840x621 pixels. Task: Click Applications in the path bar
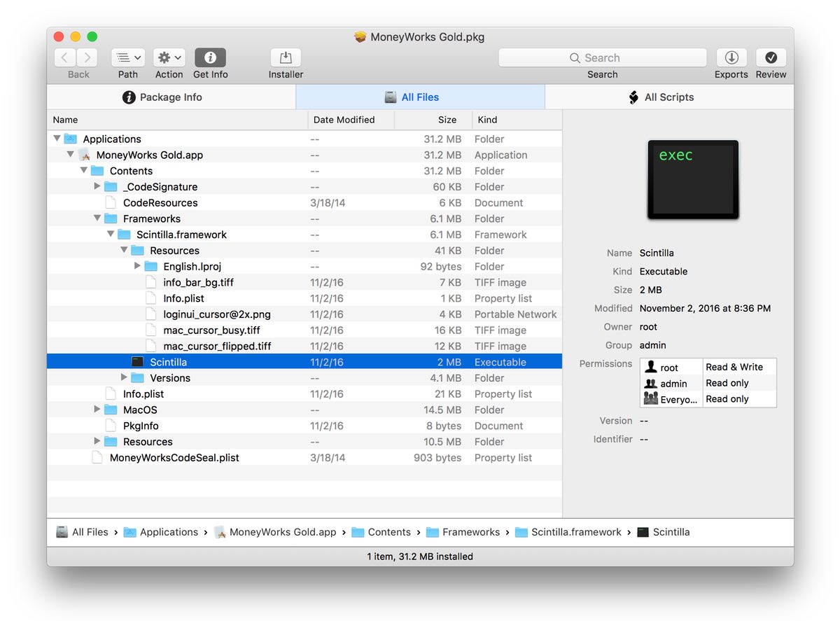click(161, 532)
